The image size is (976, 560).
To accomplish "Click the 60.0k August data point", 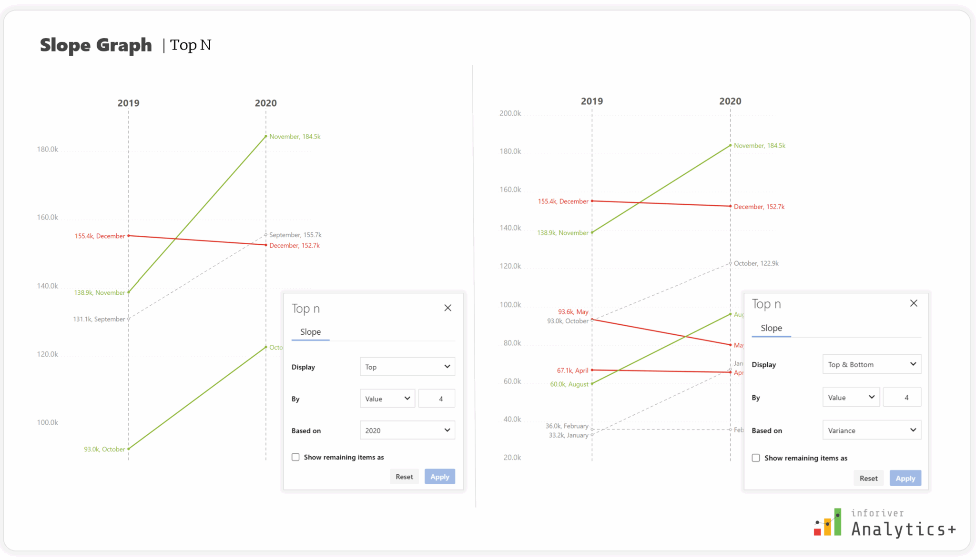I will [x=592, y=384].
